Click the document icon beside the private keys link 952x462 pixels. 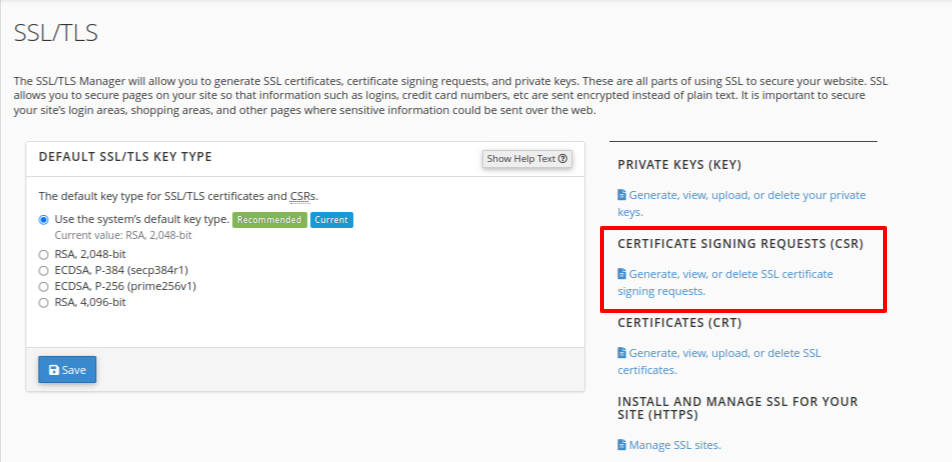(x=622, y=195)
